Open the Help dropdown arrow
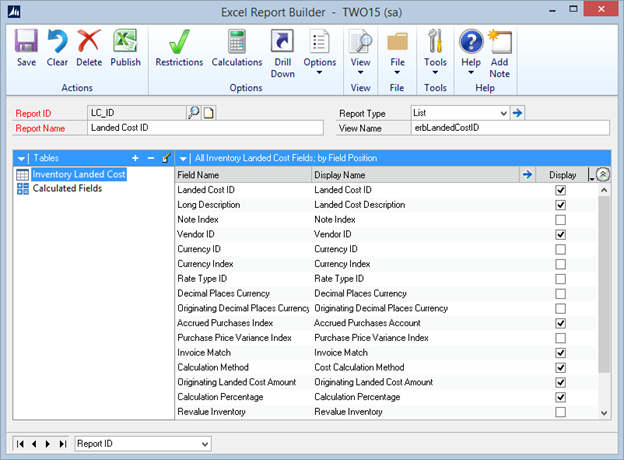Viewport: 624px width, 460px height. coord(471,73)
